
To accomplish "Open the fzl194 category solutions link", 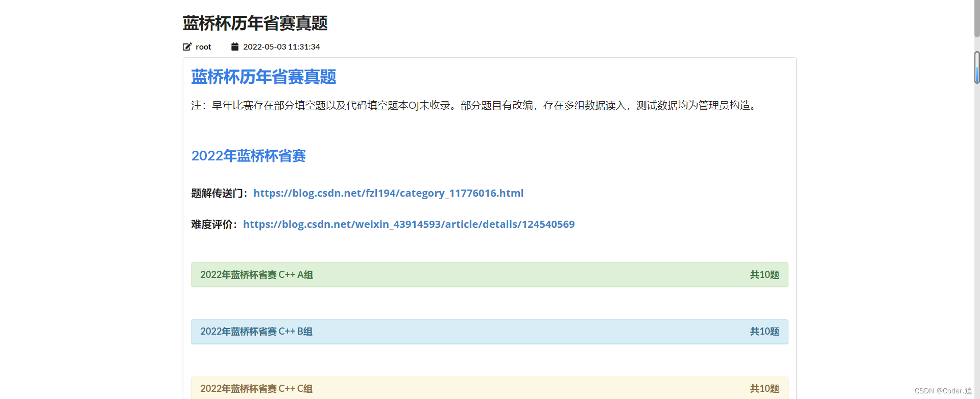I will 388,193.
